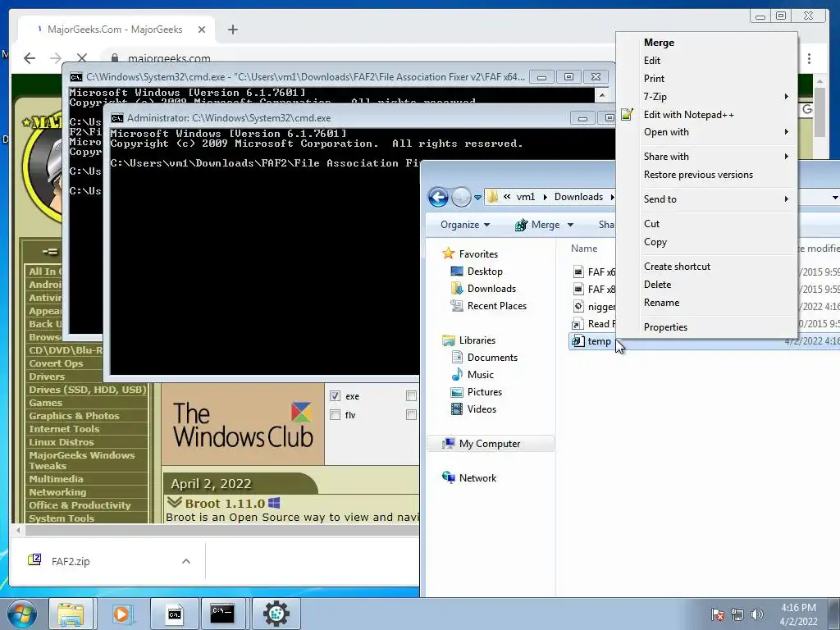This screenshot has width=840, height=630.
Task: Open the Linux Distros category
Action: [x=61, y=442]
